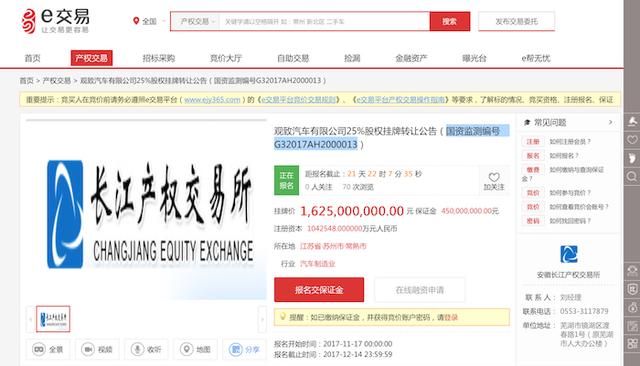Open the e帮无忧 navigation tab
The image size is (640, 366).
click(x=536, y=58)
